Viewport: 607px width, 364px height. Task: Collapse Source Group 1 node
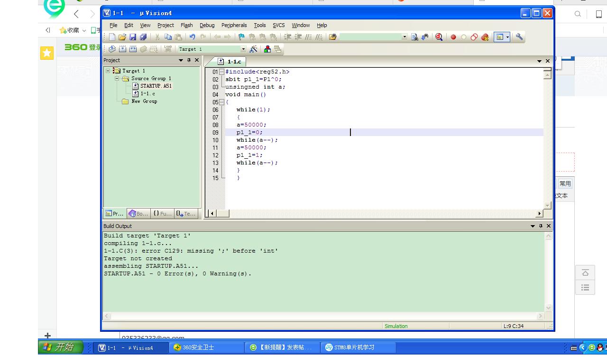[117, 78]
